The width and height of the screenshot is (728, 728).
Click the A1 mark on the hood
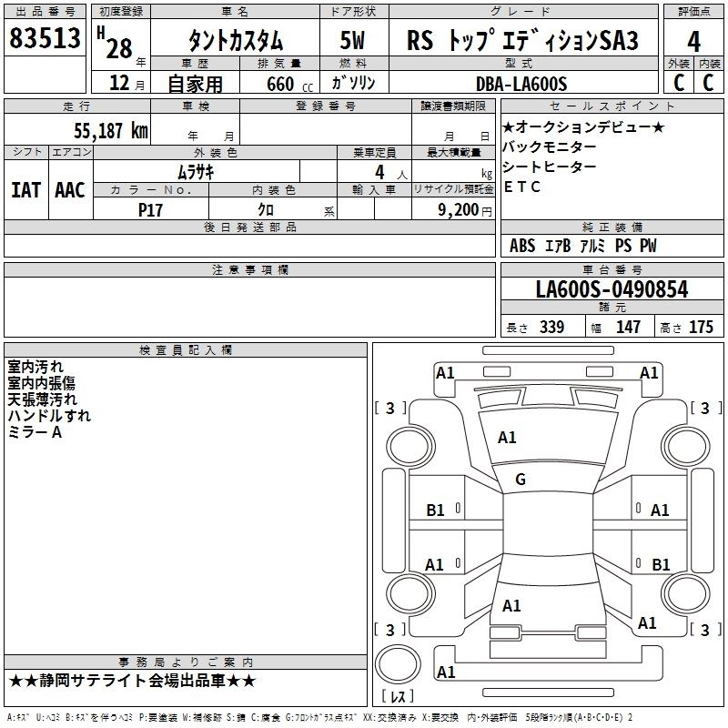click(507, 438)
